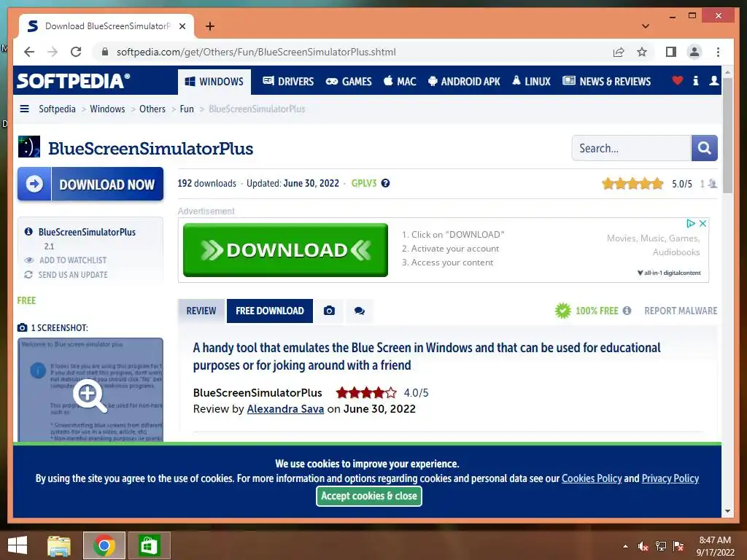Click the user account icon in header

[713, 81]
